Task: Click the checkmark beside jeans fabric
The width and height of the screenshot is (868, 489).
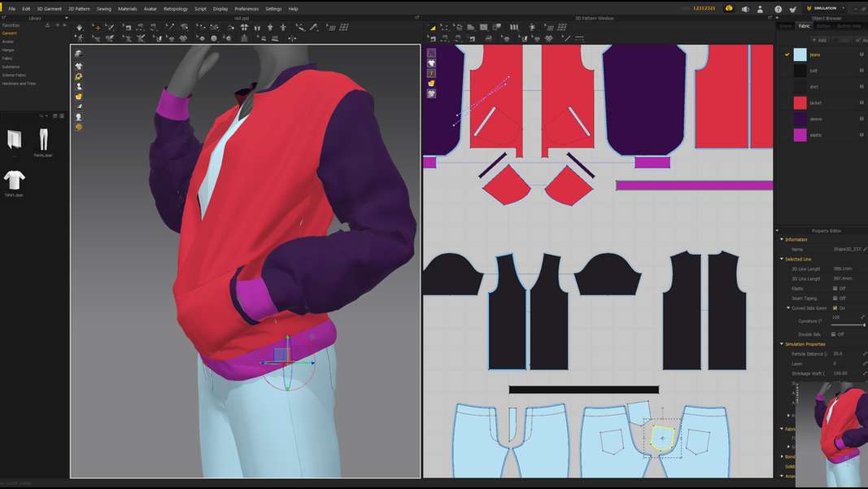Action: point(787,55)
